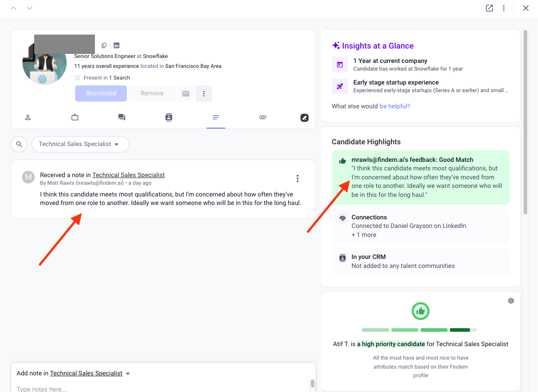Open the note's three-dot options menu
Screen dimensions: 538x392
point(297,178)
